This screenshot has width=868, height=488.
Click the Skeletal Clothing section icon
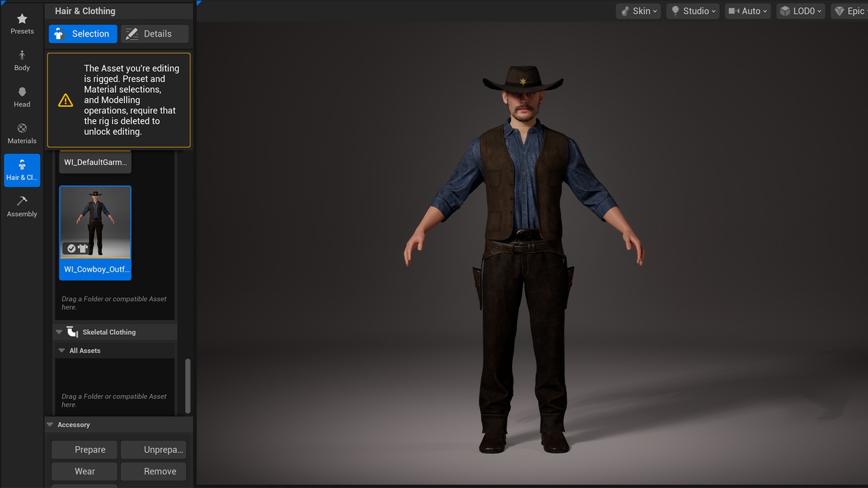tap(72, 332)
